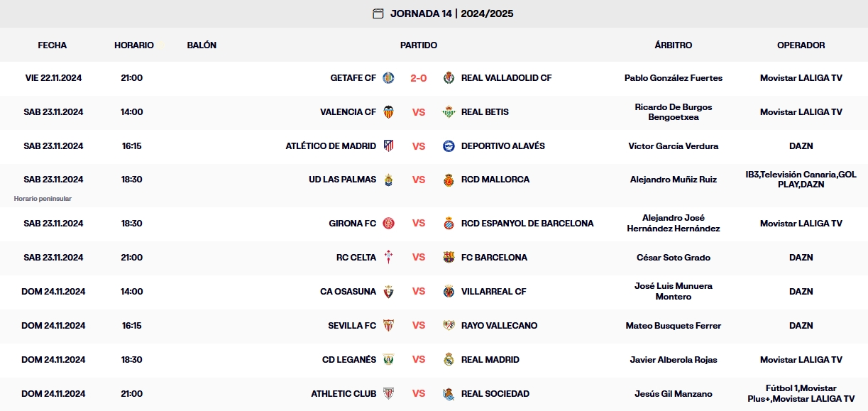This screenshot has height=411, width=868.
Task: Click the Real Valladolid CF crest
Action: [x=449, y=78]
